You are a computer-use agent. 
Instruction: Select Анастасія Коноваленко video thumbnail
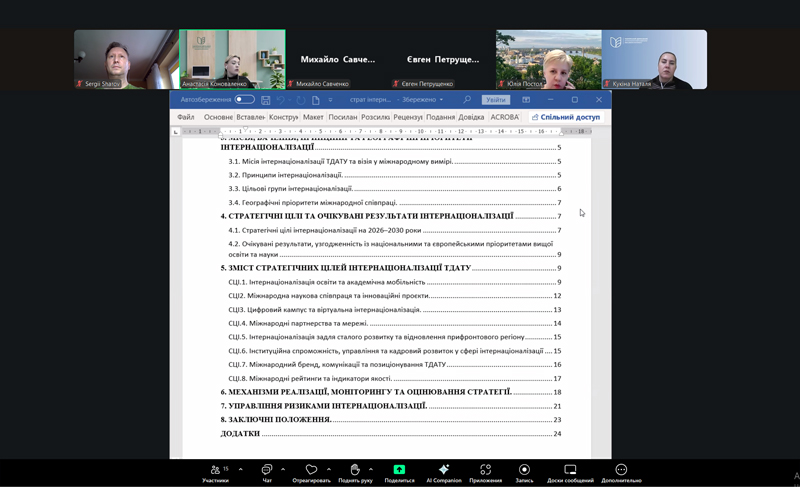pyautogui.click(x=232, y=59)
